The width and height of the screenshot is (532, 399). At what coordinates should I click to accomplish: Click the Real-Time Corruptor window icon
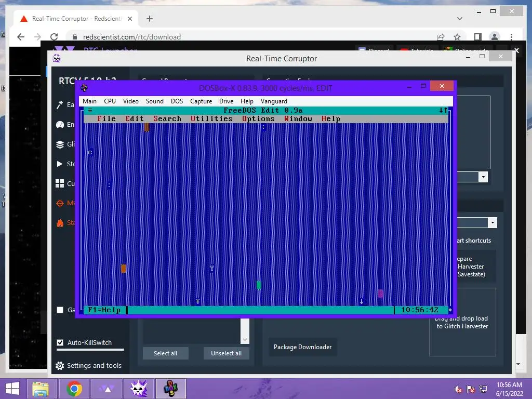click(57, 58)
